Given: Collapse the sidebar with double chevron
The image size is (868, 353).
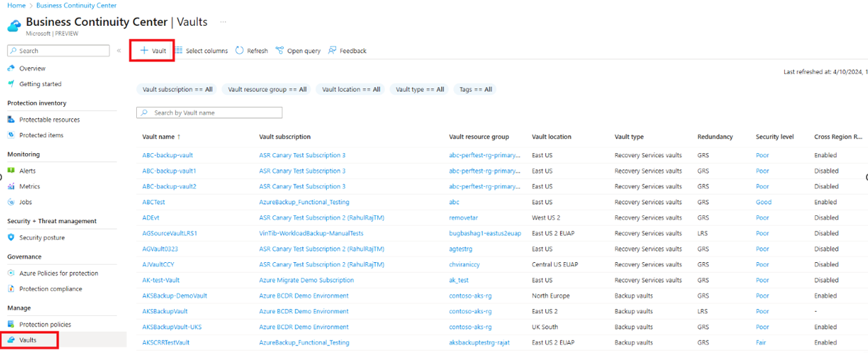Looking at the screenshot, I should point(119,50).
